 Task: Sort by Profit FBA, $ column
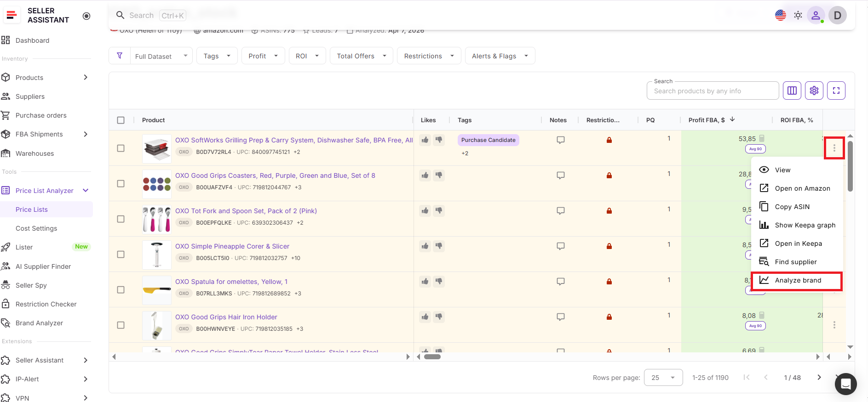click(x=707, y=120)
